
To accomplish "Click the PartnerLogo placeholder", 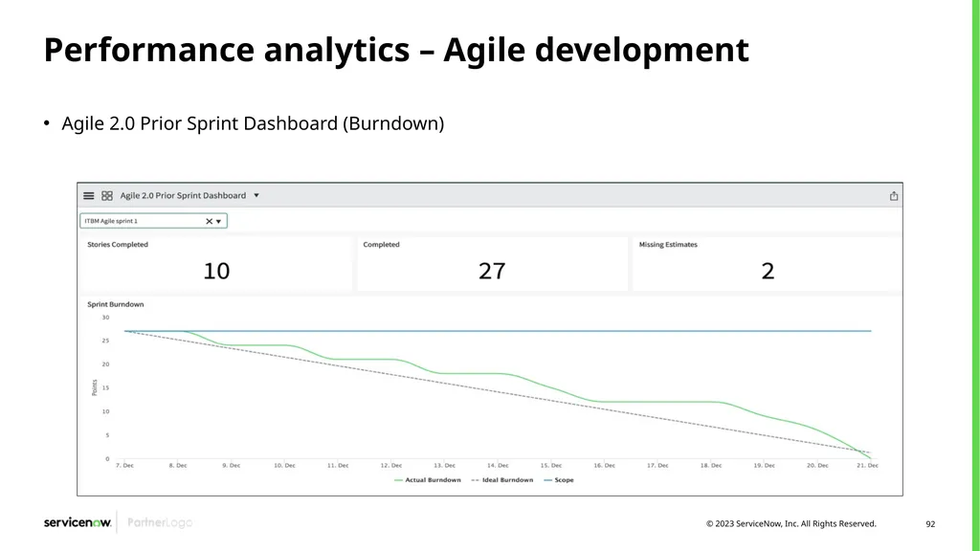I will (160, 522).
